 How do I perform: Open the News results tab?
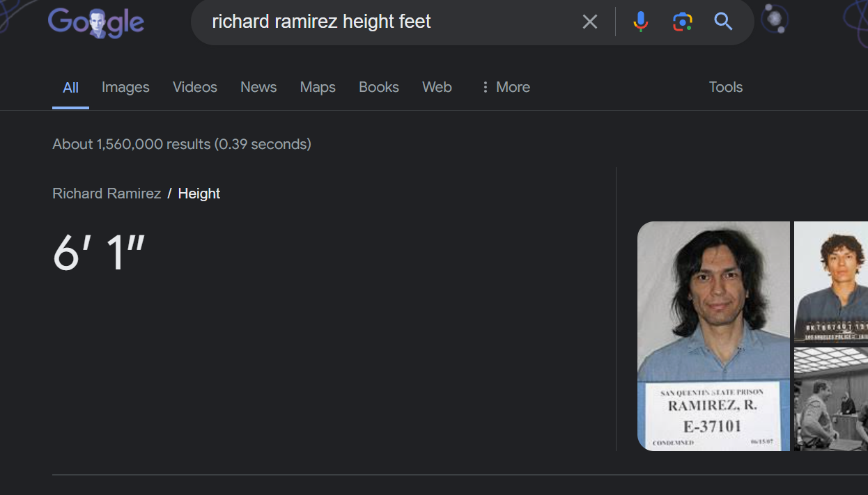258,87
